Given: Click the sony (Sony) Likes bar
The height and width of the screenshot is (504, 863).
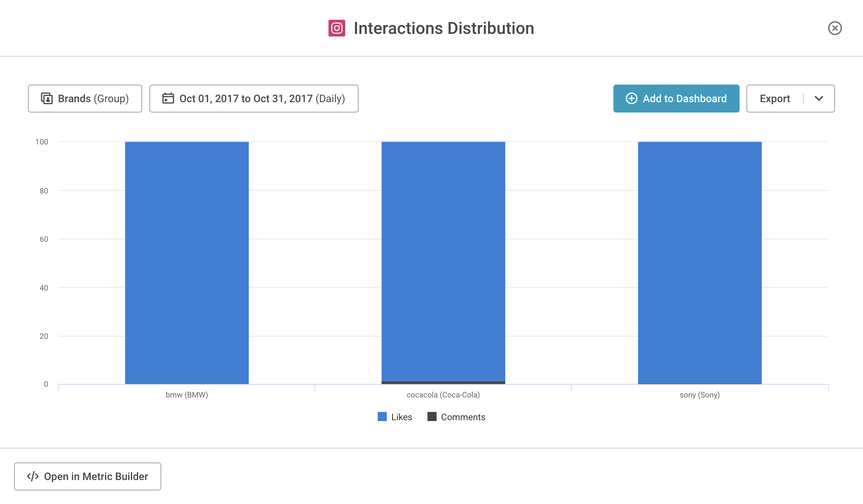Looking at the screenshot, I should tap(700, 263).
